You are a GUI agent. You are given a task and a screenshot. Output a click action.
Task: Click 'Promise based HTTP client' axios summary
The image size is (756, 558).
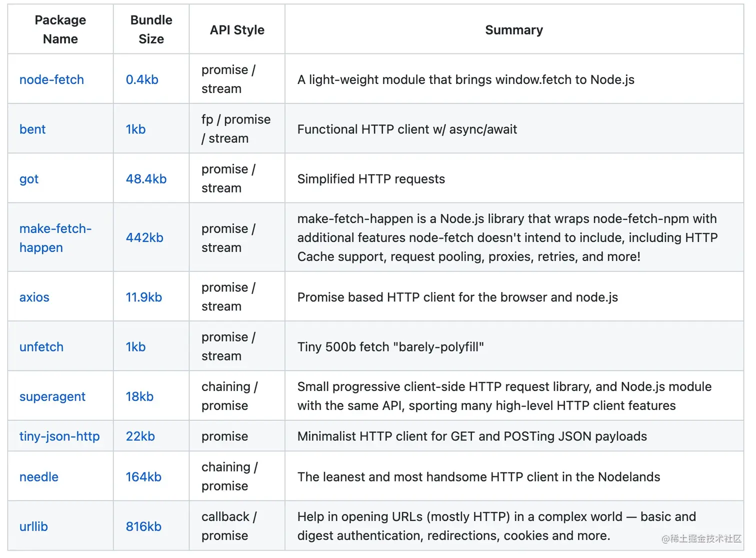click(x=457, y=297)
